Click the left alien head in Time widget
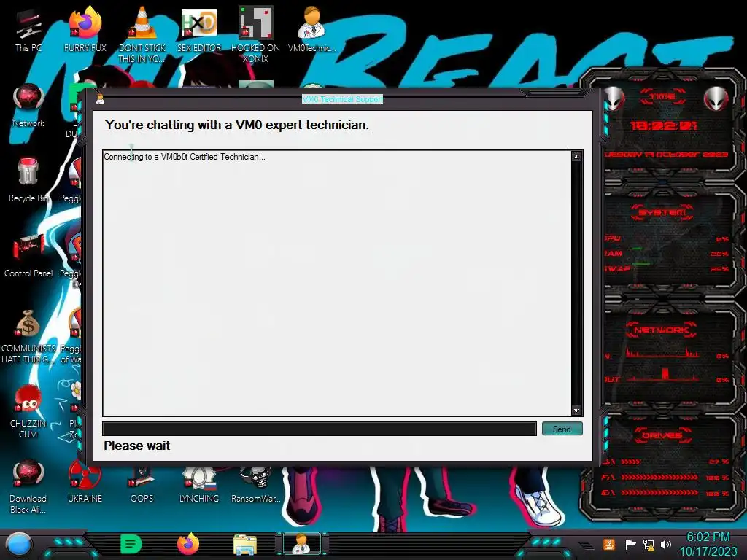747x560 pixels. coord(614,98)
